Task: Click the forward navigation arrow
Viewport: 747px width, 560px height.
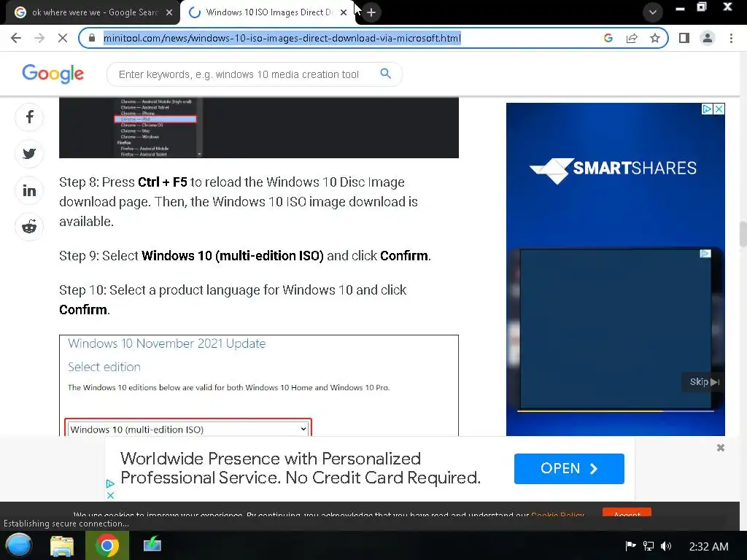Action: [39, 38]
